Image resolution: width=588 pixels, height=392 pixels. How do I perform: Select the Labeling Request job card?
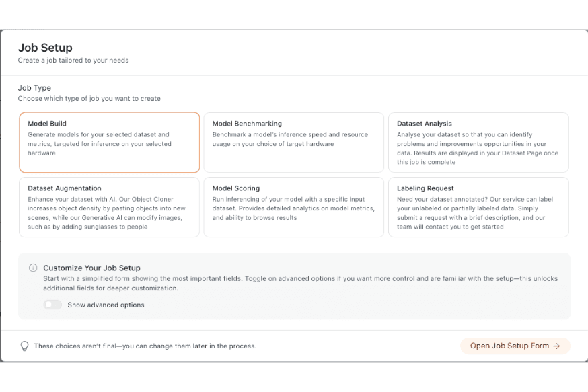pyautogui.click(x=478, y=207)
